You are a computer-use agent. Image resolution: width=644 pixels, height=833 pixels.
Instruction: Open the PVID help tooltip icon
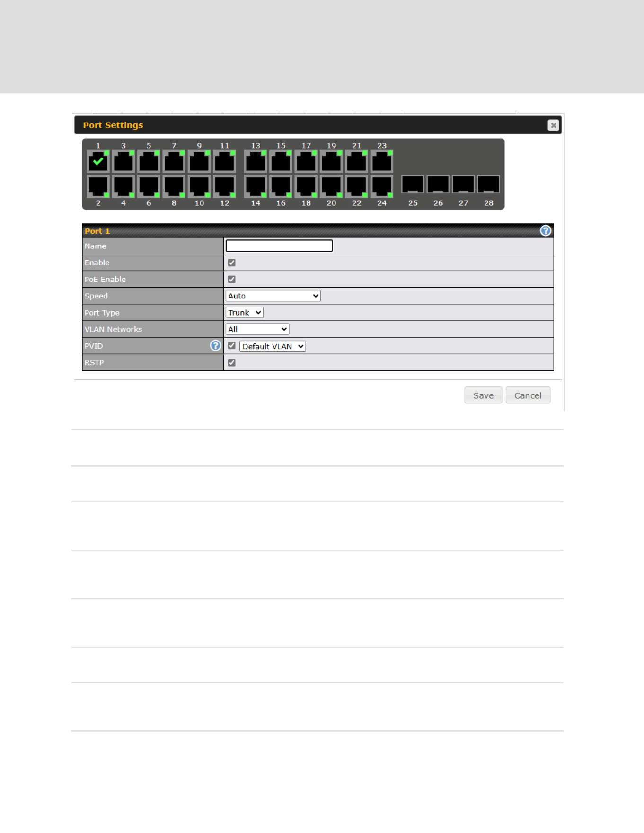click(215, 345)
